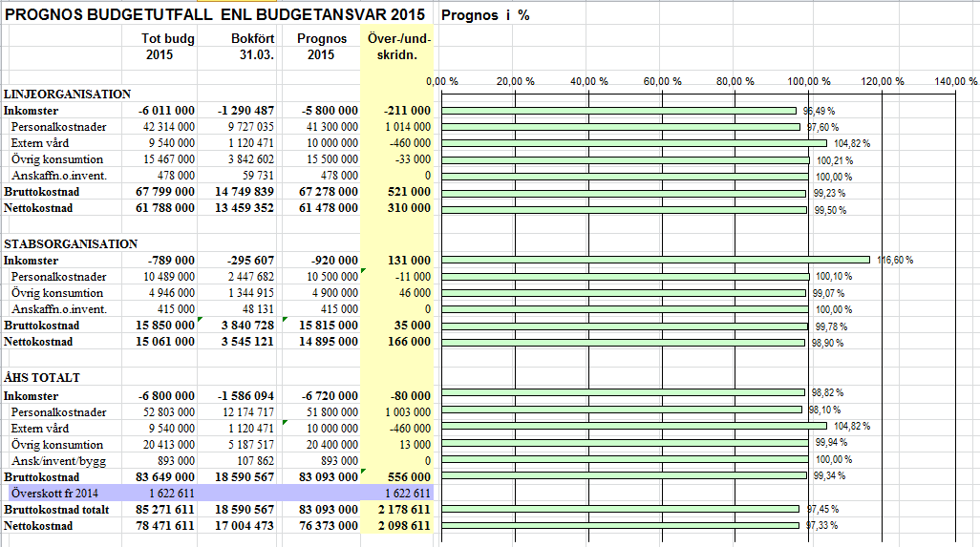980x547 pixels.
Task: Click the cell with value -6 011 000
Action: click(x=166, y=111)
